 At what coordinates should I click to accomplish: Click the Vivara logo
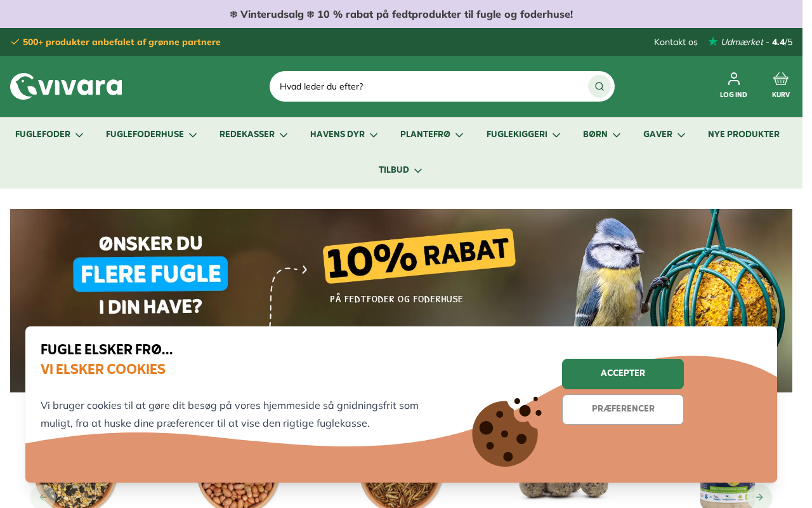(x=66, y=86)
